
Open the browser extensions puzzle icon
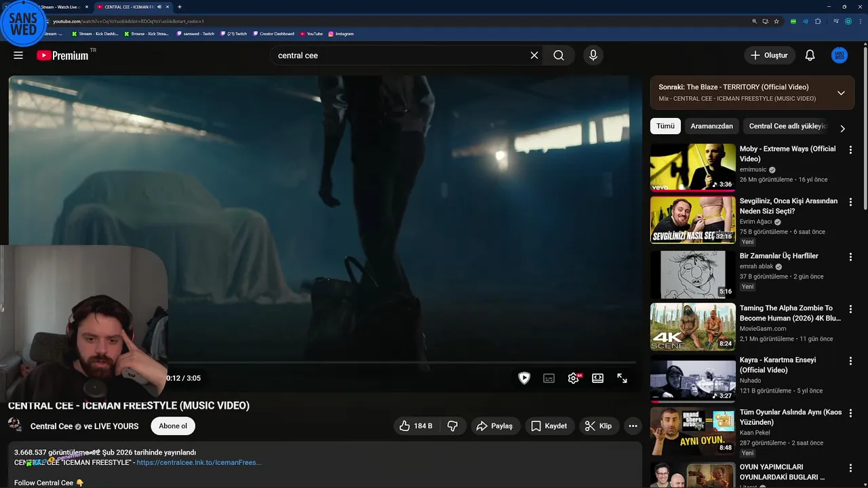[x=818, y=21]
